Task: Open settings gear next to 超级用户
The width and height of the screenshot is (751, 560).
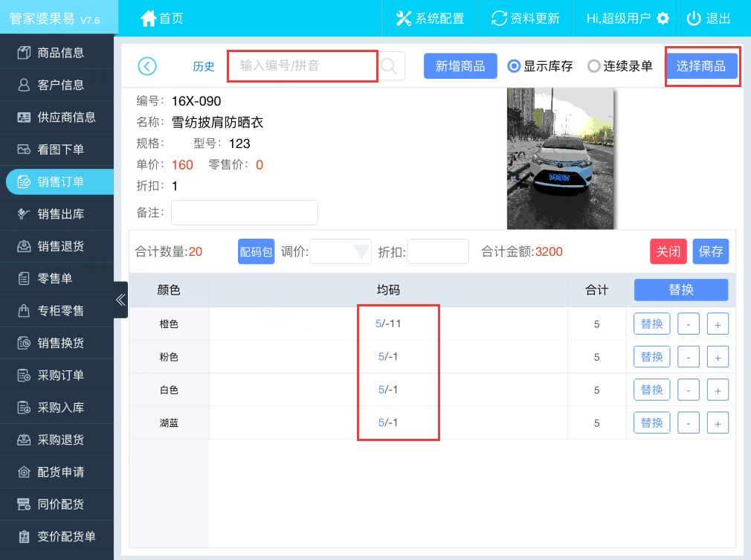Action: point(663,19)
